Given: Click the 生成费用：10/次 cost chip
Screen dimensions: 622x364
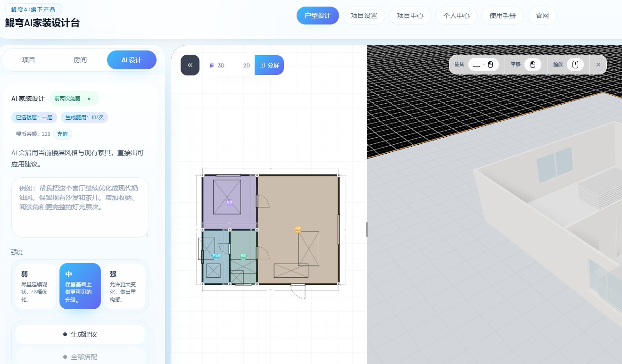Looking at the screenshot, I should pyautogui.click(x=84, y=117).
